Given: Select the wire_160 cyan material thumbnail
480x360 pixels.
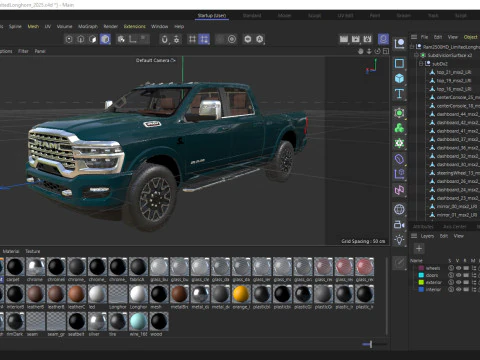Looking at the screenshot, I should pyautogui.click(x=138, y=321).
